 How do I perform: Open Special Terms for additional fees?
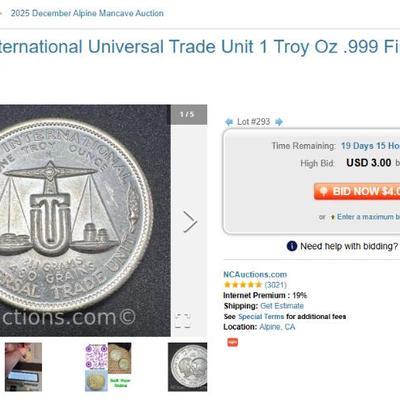(261, 316)
